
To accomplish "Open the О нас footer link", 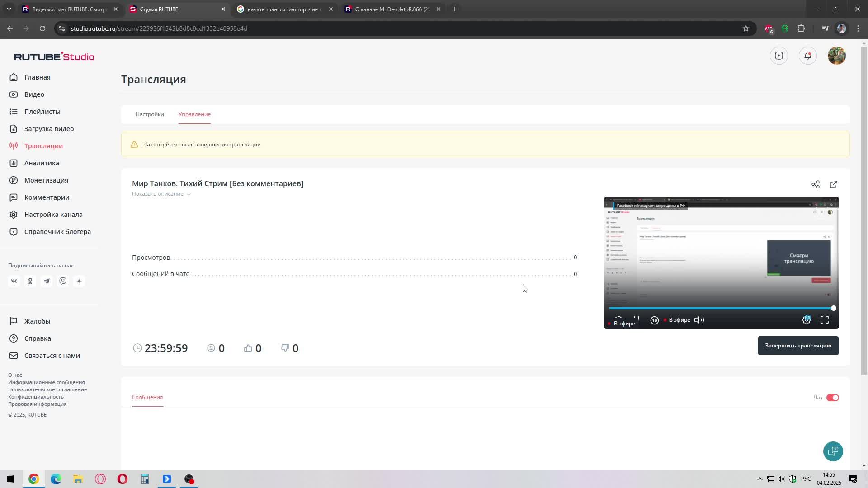I will click(x=15, y=375).
